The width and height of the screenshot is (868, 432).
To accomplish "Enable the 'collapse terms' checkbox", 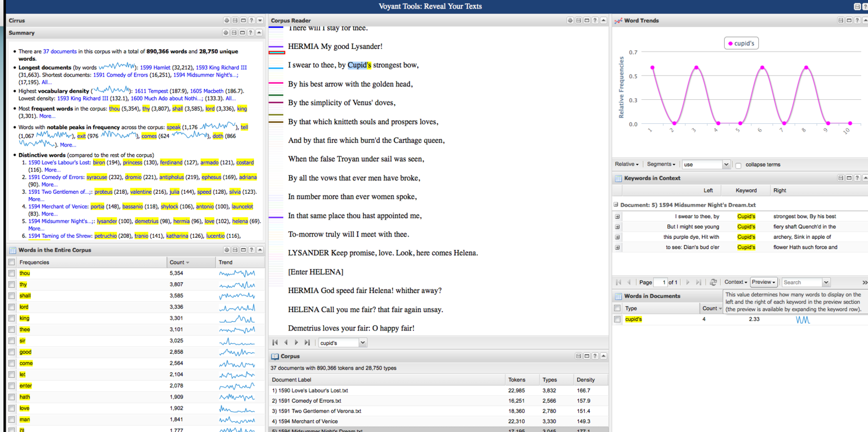I will 738,165.
